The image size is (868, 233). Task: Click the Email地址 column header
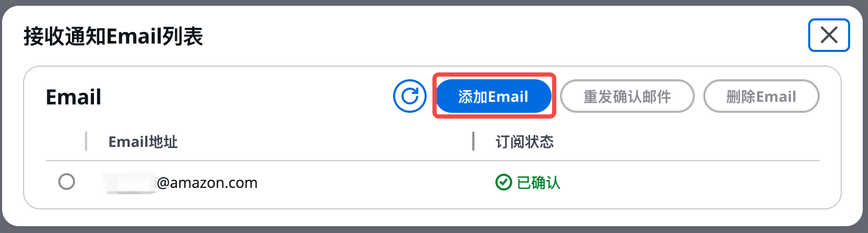(143, 142)
